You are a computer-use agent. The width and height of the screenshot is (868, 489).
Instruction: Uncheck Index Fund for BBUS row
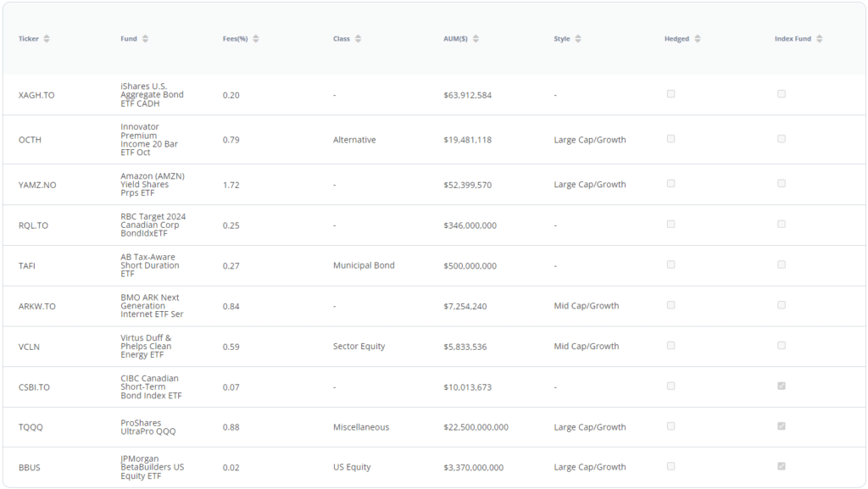point(782,466)
